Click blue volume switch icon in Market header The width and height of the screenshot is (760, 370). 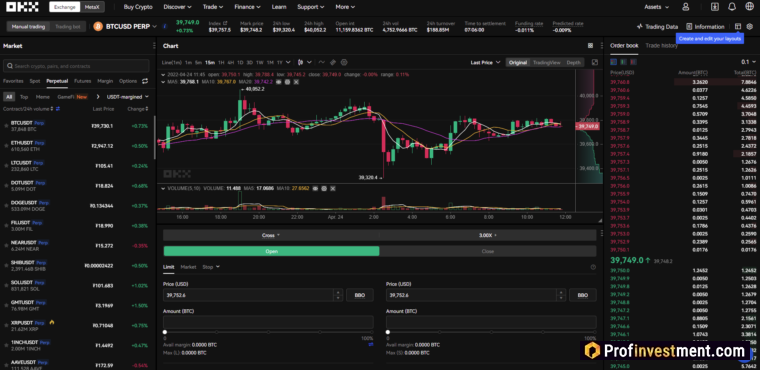tap(58, 109)
